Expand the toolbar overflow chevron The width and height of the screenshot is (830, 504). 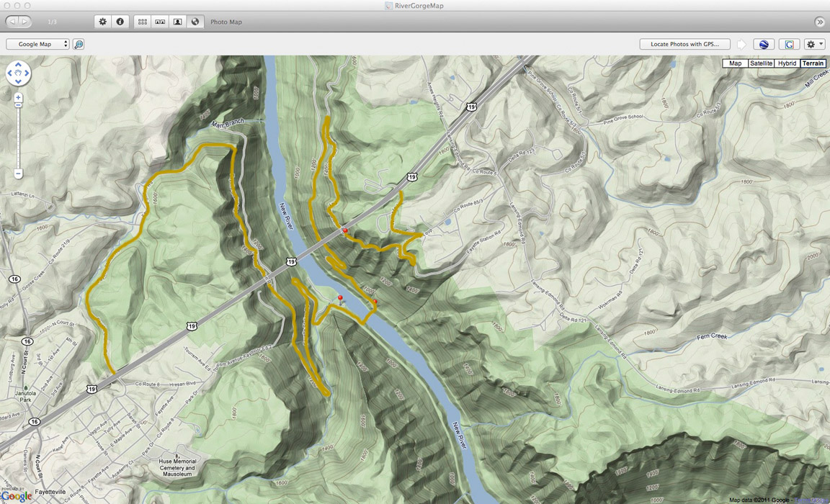[819, 22]
